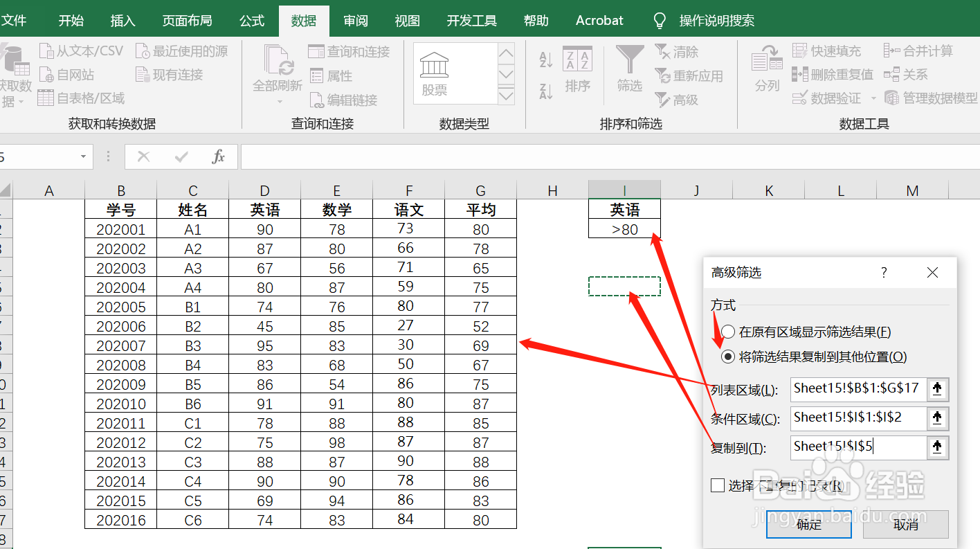Click the 自网站 data source icon
The height and width of the screenshot is (549, 980).
click(x=46, y=75)
